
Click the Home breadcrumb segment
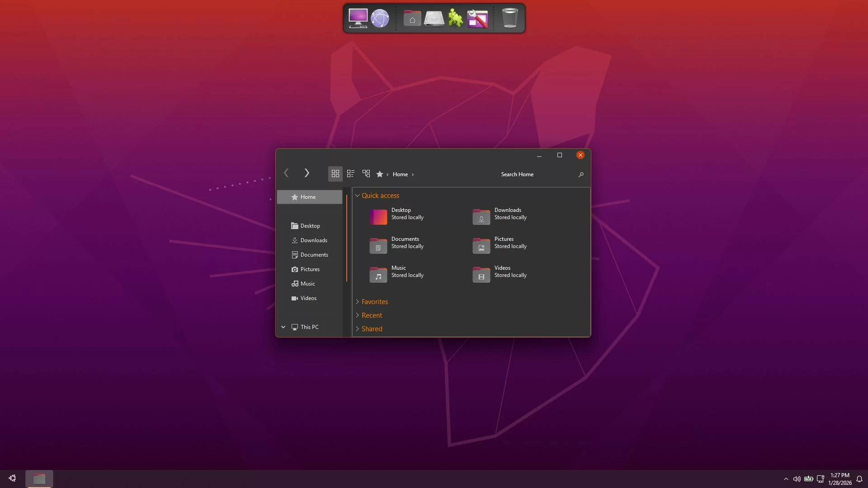400,174
